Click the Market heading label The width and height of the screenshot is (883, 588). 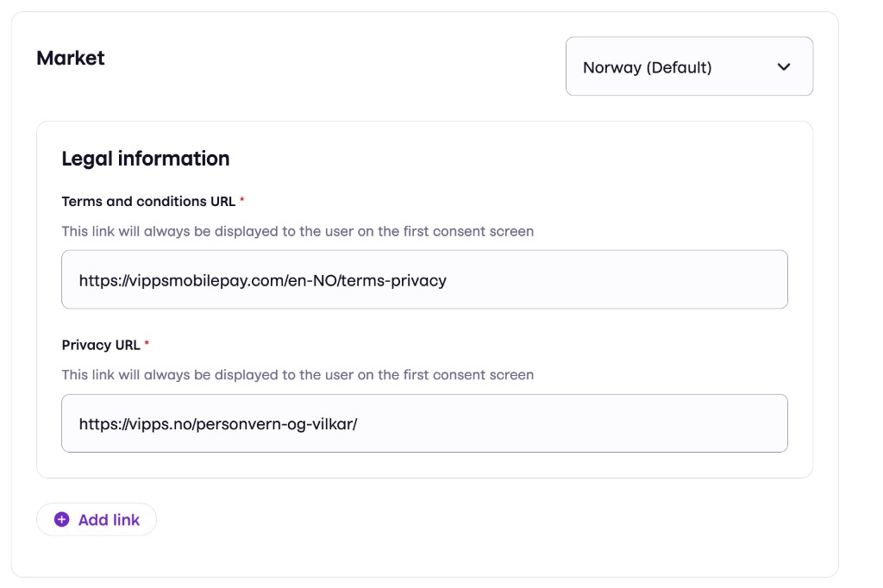click(70, 58)
